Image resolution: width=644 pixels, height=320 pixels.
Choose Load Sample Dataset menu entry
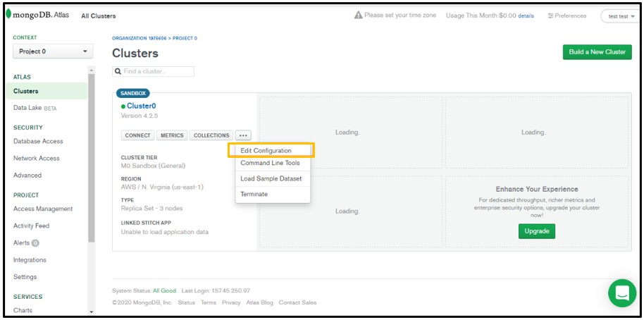271,178
